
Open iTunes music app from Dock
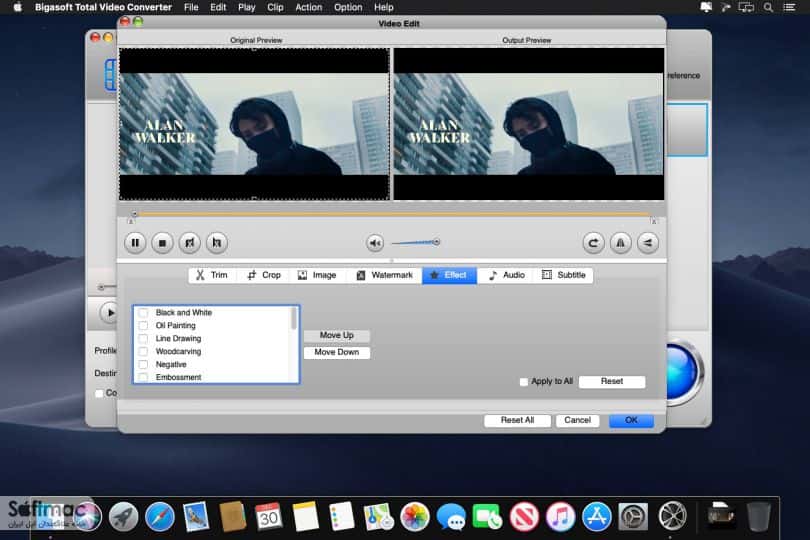(560, 516)
